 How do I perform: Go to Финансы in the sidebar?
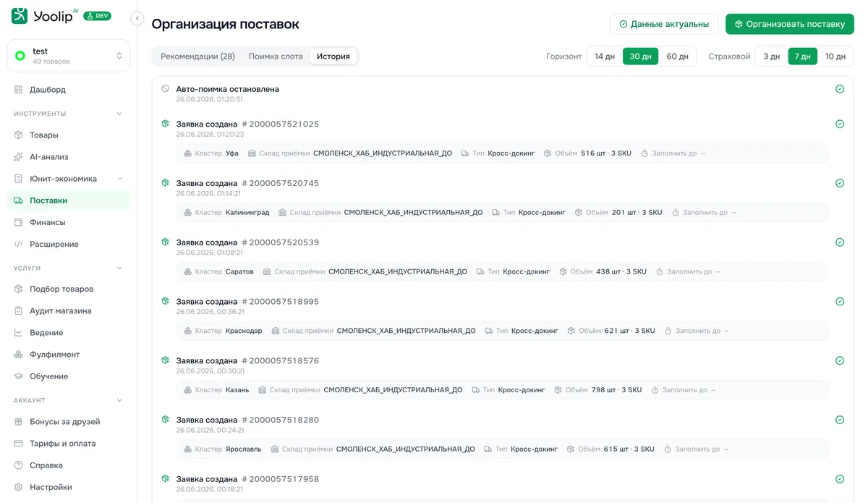(69, 222)
